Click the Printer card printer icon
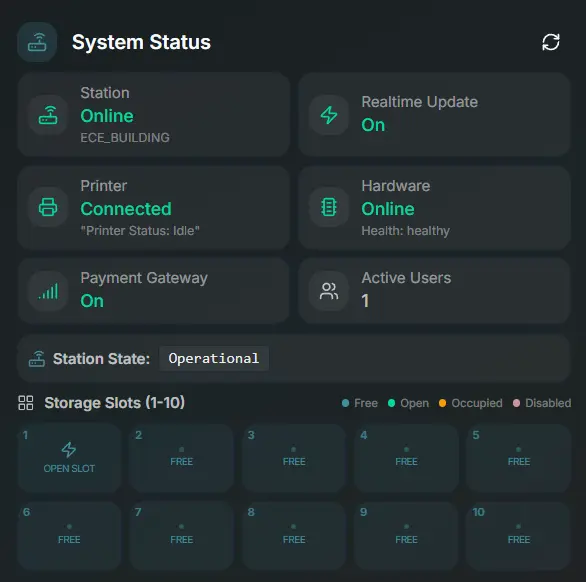The image size is (586, 582). point(48,207)
